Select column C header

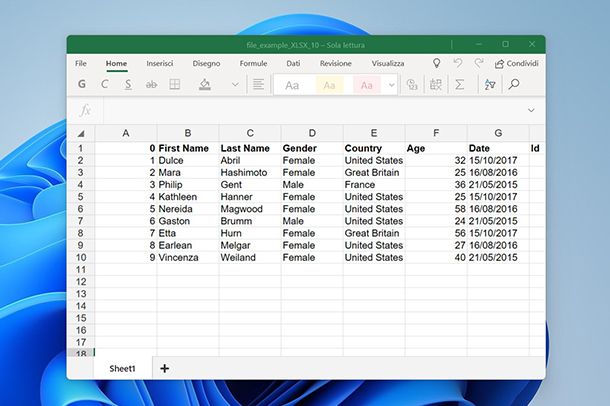point(250,133)
